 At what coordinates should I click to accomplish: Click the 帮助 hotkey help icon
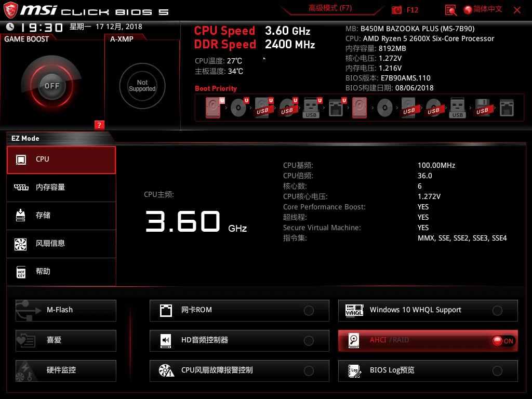(21, 272)
